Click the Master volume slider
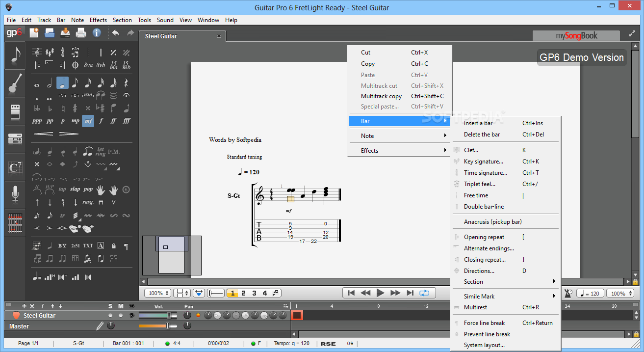Image resolution: width=644 pixels, height=352 pixels. pos(158,326)
